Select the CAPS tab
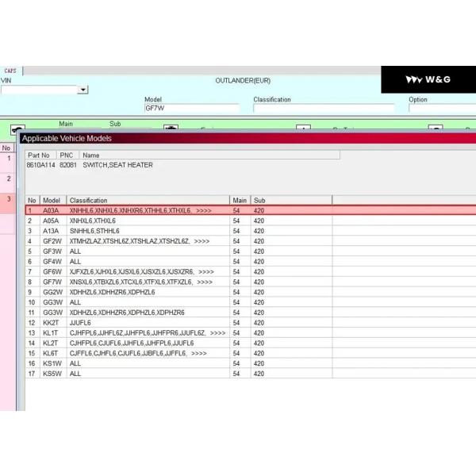Image resolution: width=476 pixels, height=476 pixels. coord(10,71)
